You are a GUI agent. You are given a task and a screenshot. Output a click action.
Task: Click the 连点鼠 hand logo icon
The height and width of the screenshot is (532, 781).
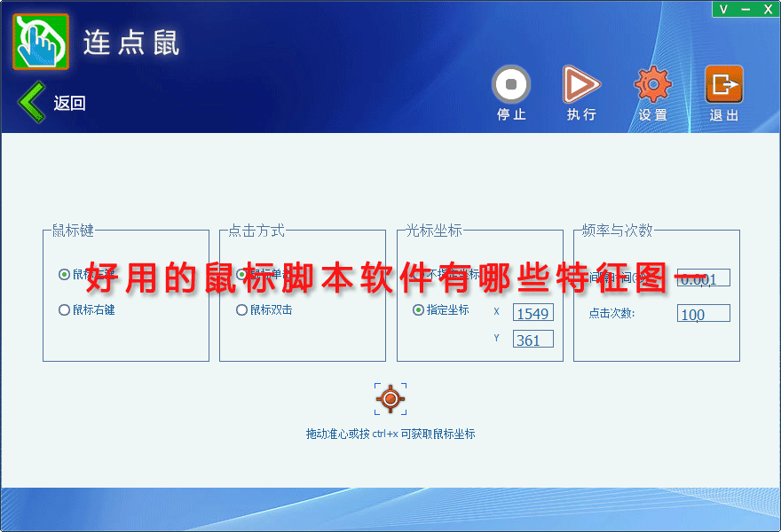click(x=41, y=42)
